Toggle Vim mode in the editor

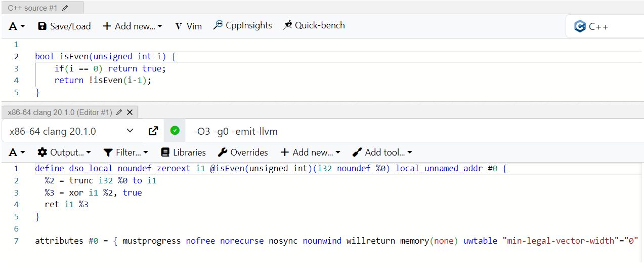point(188,26)
